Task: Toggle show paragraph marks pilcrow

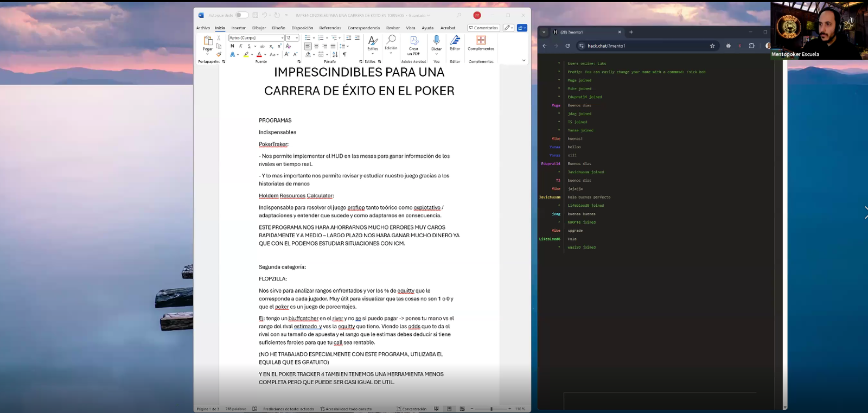Action: (344, 54)
